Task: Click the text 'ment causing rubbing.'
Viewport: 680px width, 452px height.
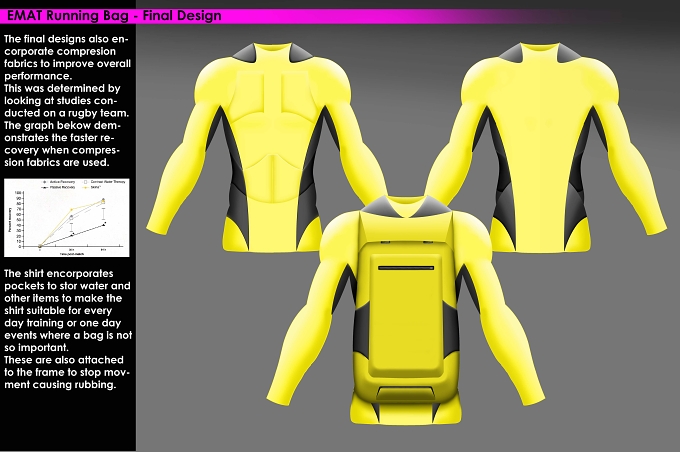Action: 60,385
